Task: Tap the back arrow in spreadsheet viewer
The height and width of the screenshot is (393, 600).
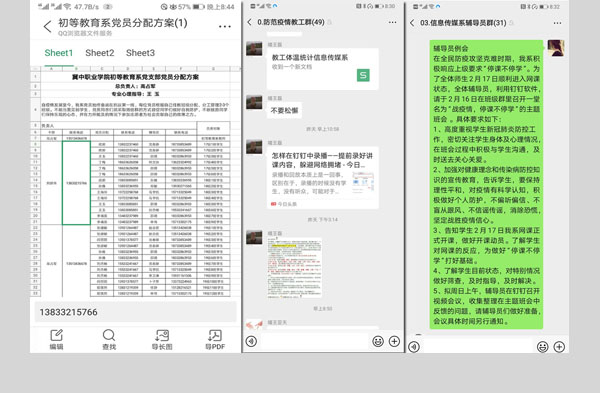Action: (x=47, y=26)
